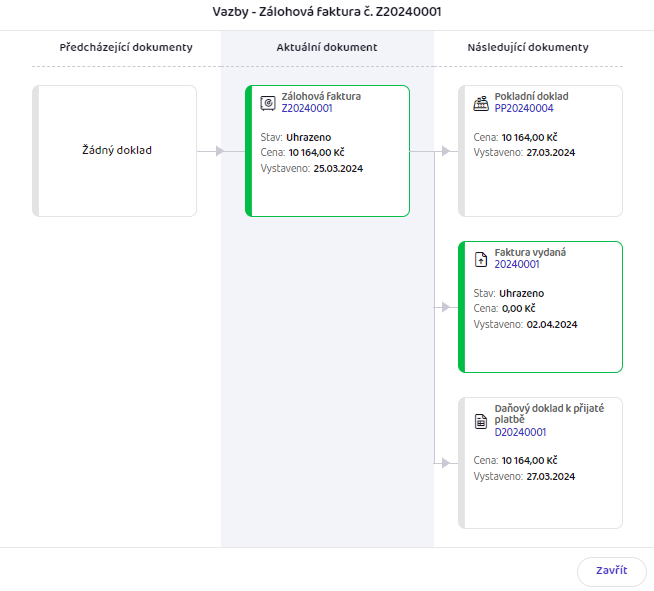Screen dimensions: 654x591
Task: Open link Z20240001
Action: (307, 108)
